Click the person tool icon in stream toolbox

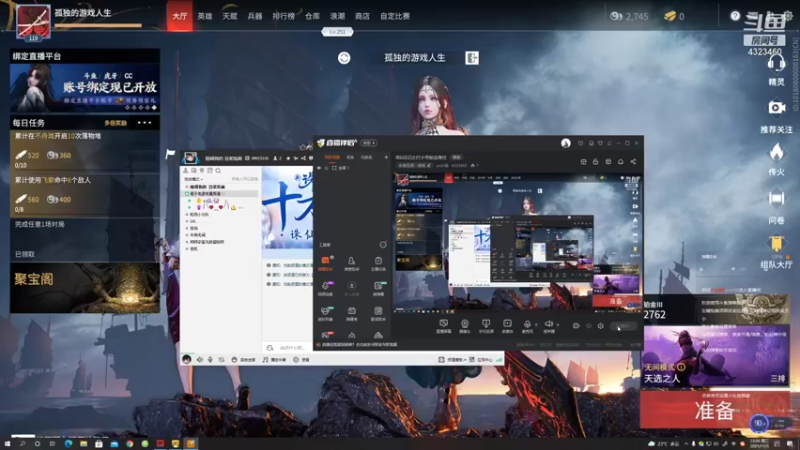click(352, 261)
